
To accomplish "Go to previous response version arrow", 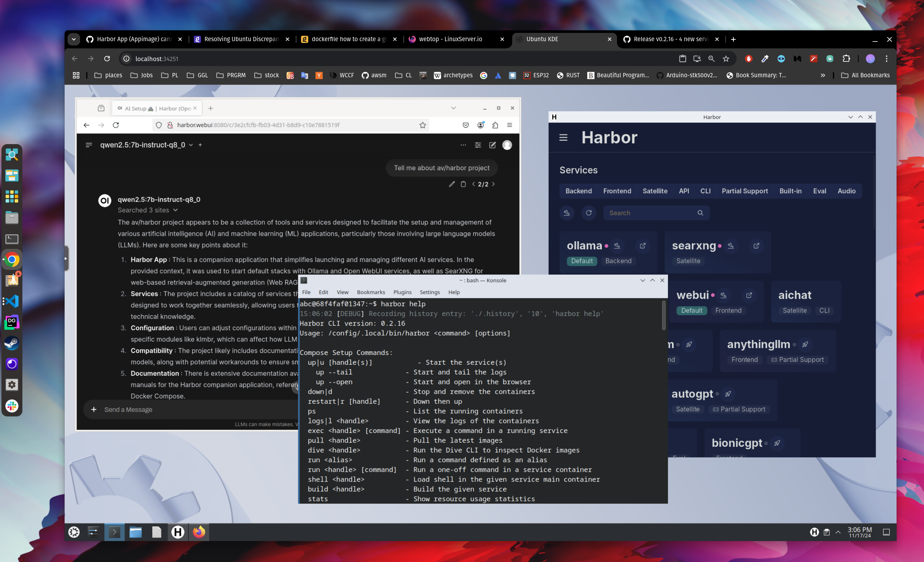I will pos(473,184).
